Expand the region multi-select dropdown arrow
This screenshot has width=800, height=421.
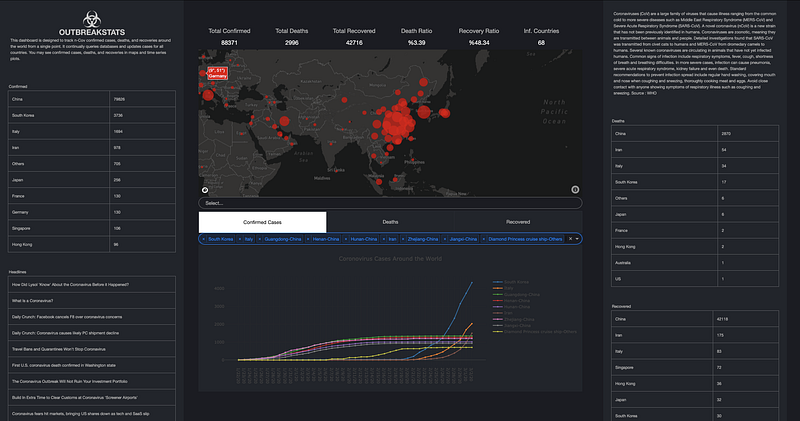pyautogui.click(x=577, y=239)
